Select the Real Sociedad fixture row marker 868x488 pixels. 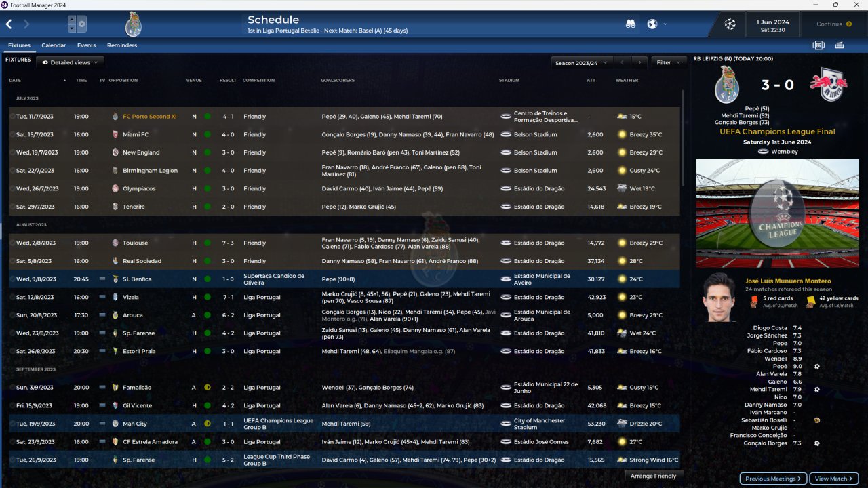pos(12,261)
